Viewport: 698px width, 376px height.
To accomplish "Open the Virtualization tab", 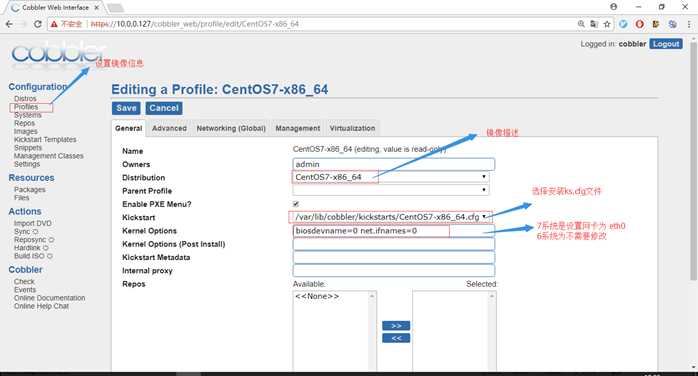I will pos(352,128).
